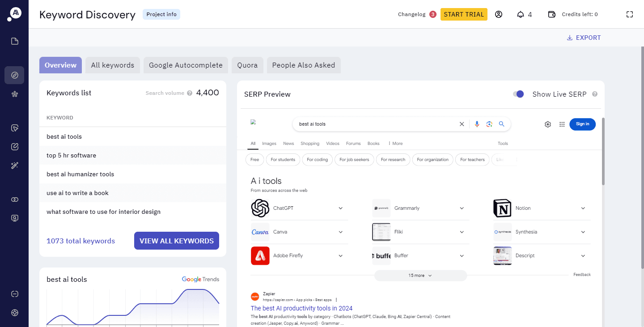Image resolution: width=644 pixels, height=327 pixels.
Task: Open the clustering flower icon in sidebar
Action: tap(14, 94)
